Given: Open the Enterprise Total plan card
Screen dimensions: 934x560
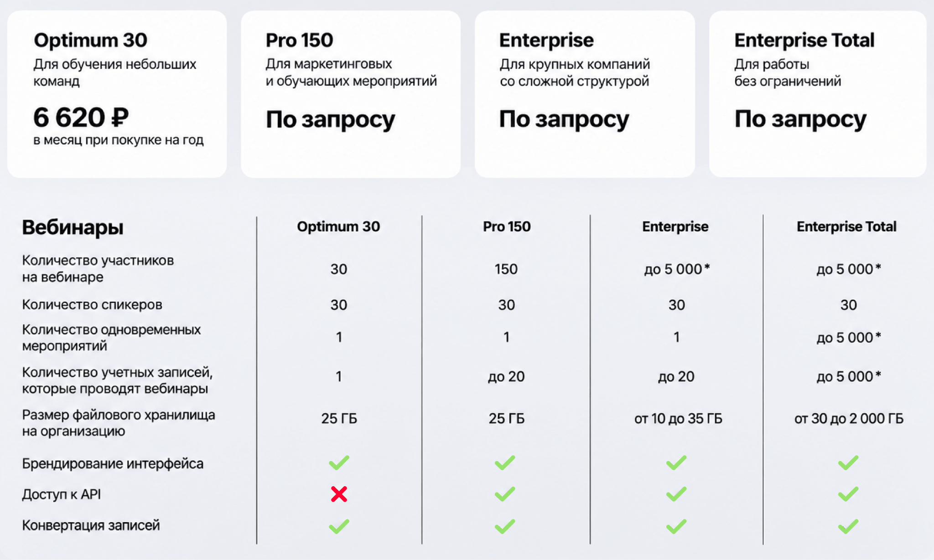Looking at the screenshot, I should [818, 94].
